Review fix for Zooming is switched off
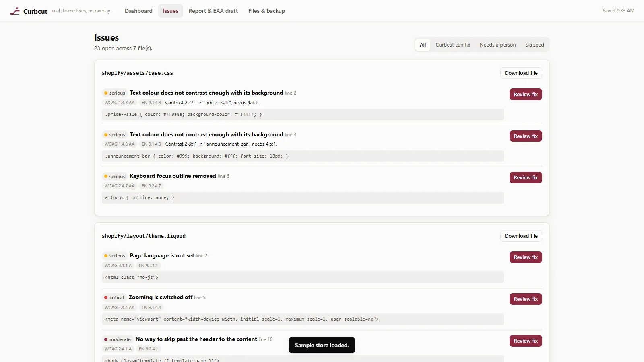The height and width of the screenshot is (362, 644). (526, 299)
